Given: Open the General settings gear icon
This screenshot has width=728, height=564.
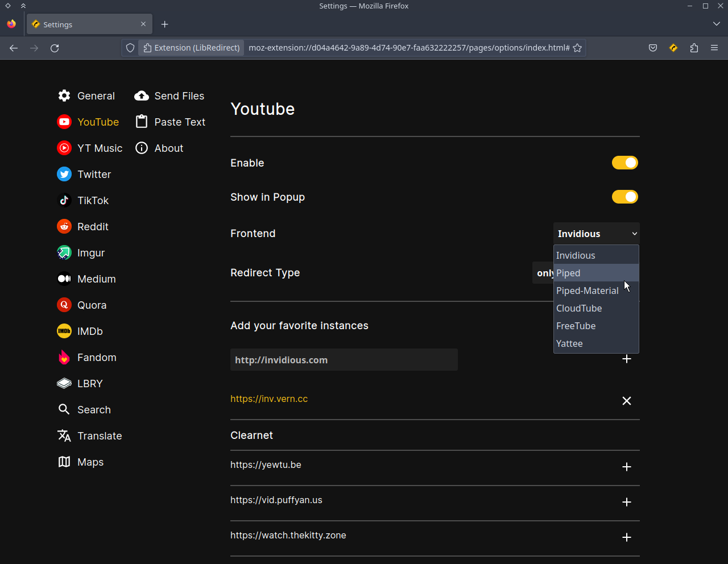Looking at the screenshot, I should coord(64,96).
